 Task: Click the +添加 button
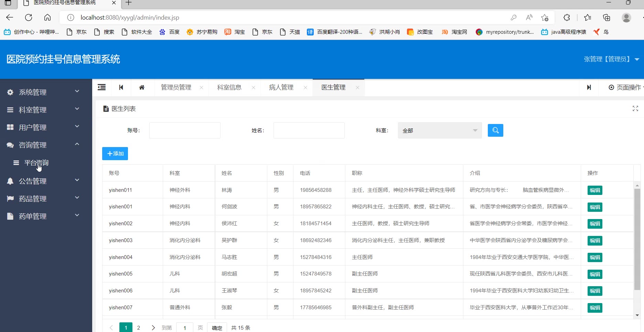pos(115,154)
